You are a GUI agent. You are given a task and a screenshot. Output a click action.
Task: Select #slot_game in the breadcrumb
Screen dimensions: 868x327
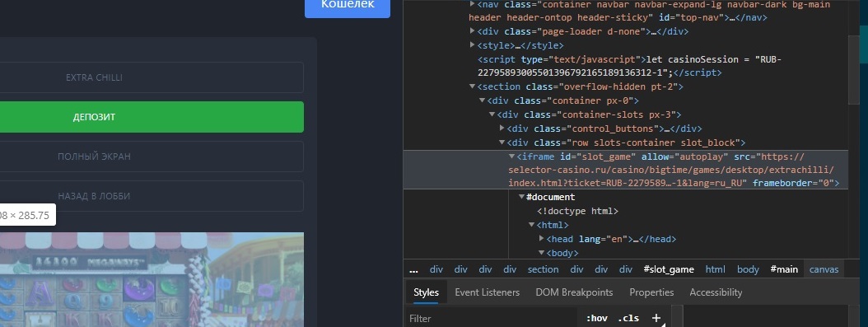[x=669, y=269]
